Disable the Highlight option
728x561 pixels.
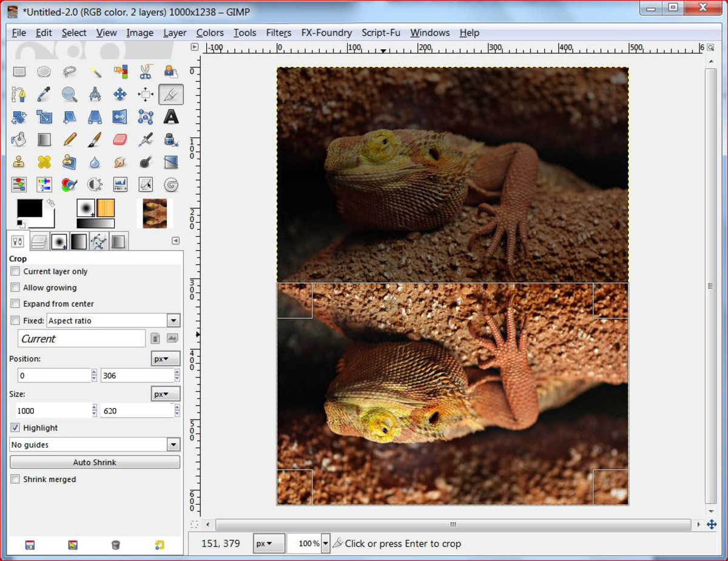tap(15, 427)
